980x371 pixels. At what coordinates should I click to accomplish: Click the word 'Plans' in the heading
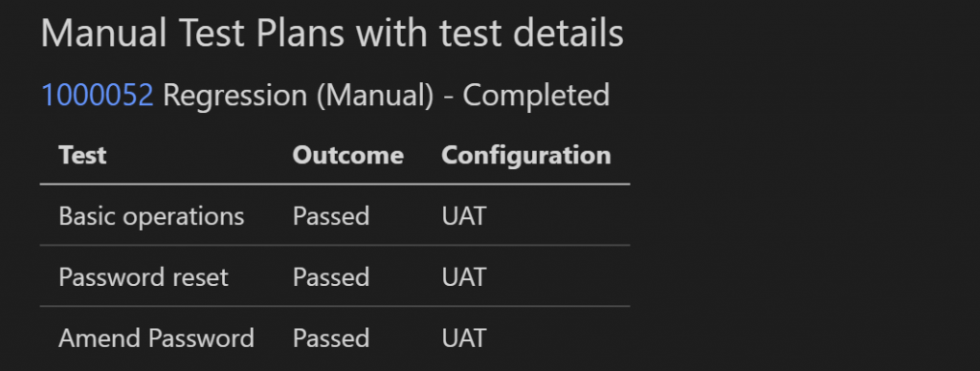(x=300, y=33)
